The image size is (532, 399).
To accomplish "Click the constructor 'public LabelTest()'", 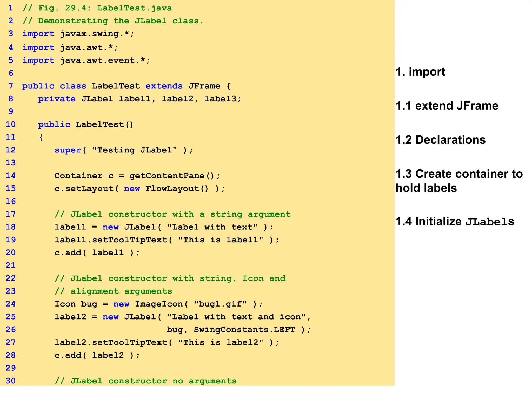I will 86,124.
